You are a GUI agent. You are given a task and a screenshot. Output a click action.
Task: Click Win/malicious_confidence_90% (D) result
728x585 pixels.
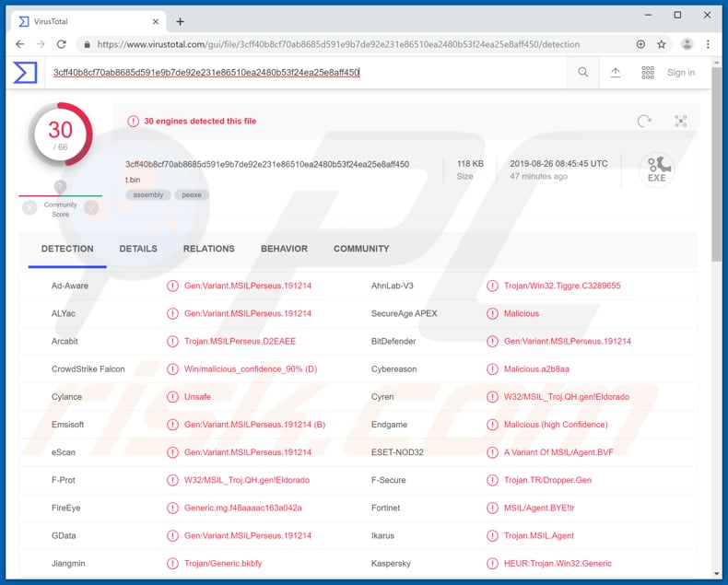(x=251, y=369)
